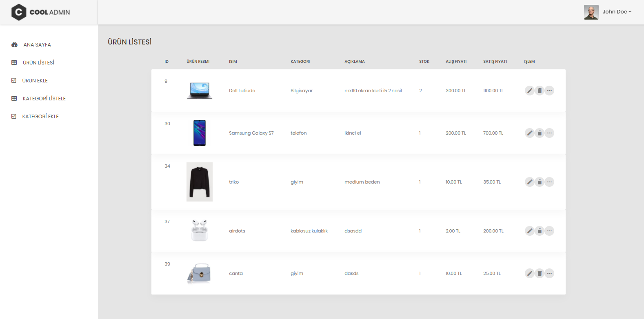The image size is (644, 319).
Task: Edit the Samsung Galaxy S7 row
Action: tap(530, 133)
